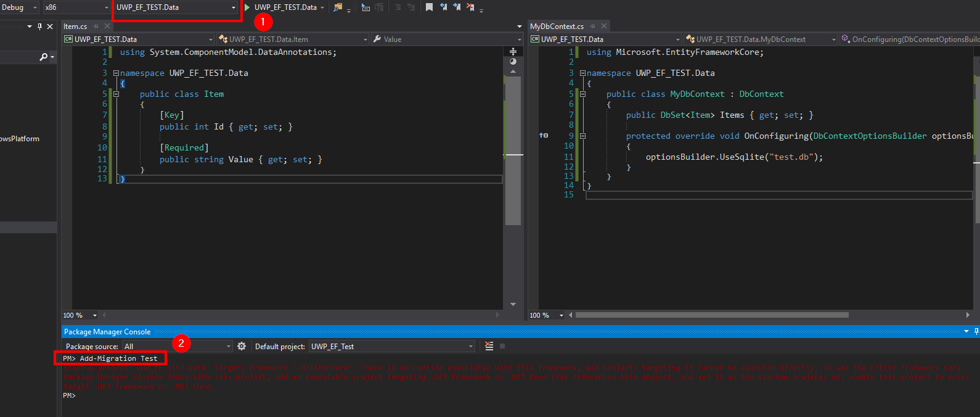Click increase indent toolbar icon

tap(411, 7)
